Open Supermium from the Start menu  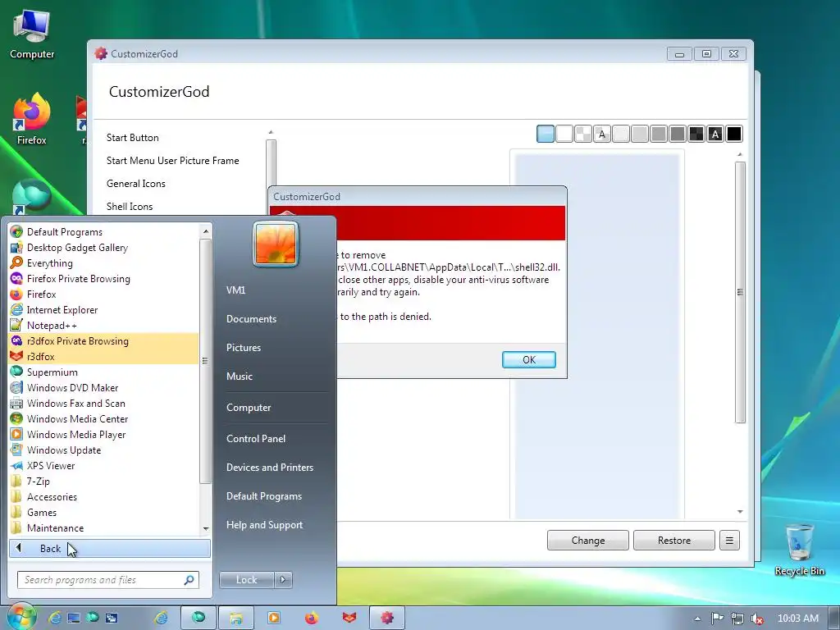tap(103, 372)
